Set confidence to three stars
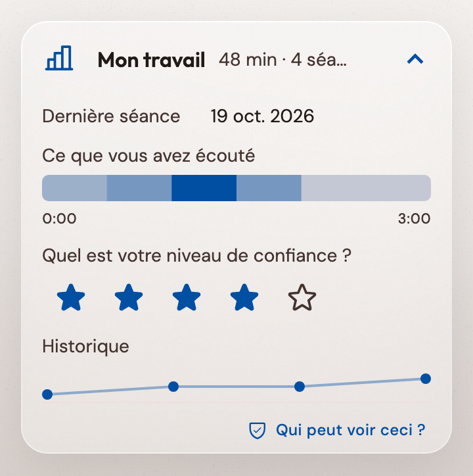473x476 pixels. (x=187, y=297)
